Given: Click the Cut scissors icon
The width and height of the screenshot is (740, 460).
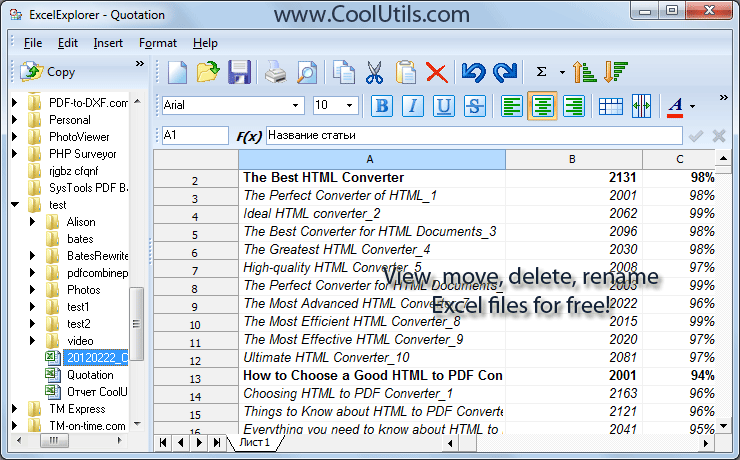Looking at the screenshot, I should coord(374,72).
